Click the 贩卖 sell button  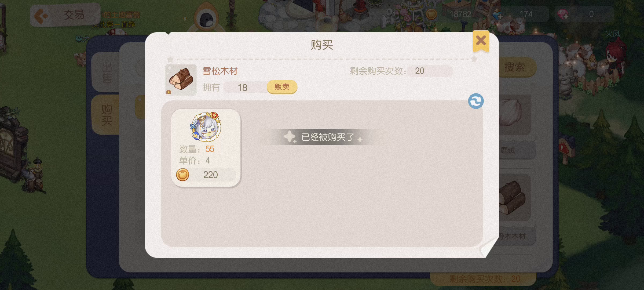click(282, 87)
